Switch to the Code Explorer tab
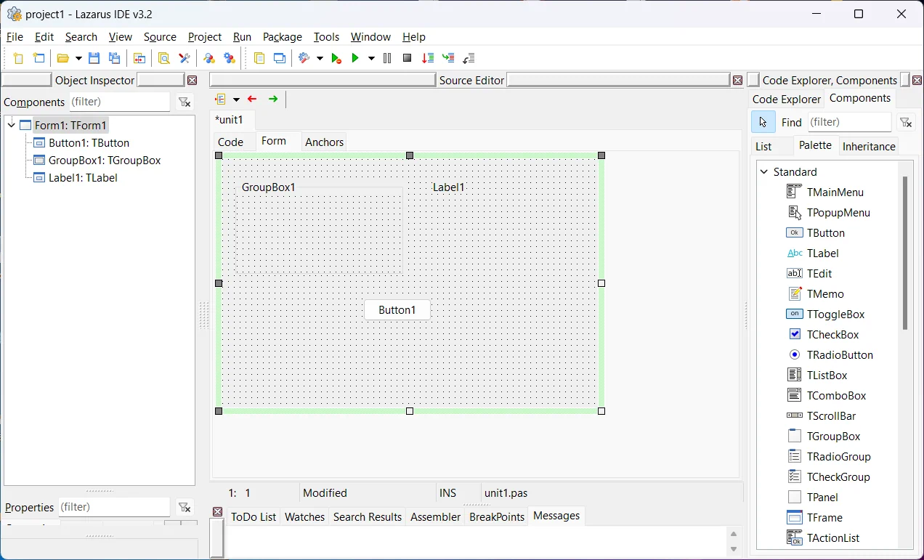The width and height of the screenshot is (924, 560). [x=787, y=99]
